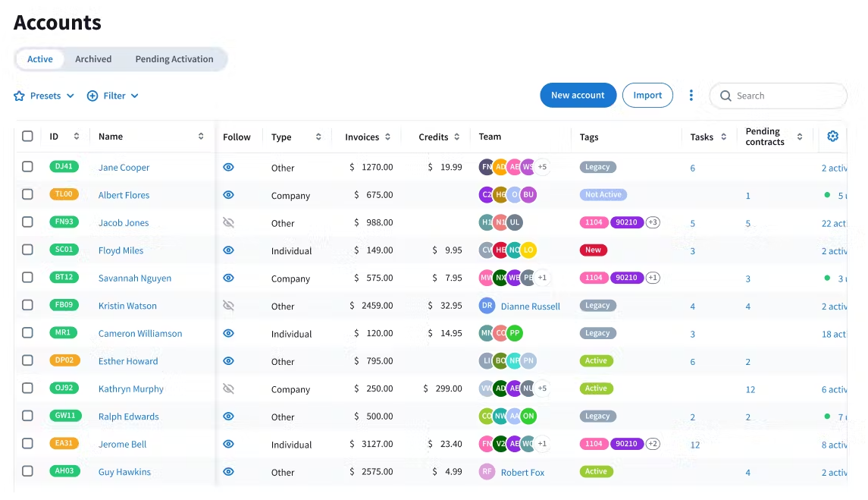Click the Import button
This screenshot has width=868, height=500.
pyautogui.click(x=647, y=96)
